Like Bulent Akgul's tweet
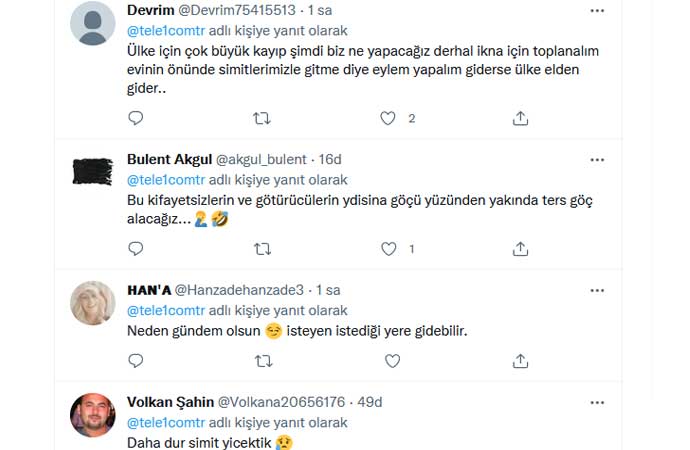 390,248
